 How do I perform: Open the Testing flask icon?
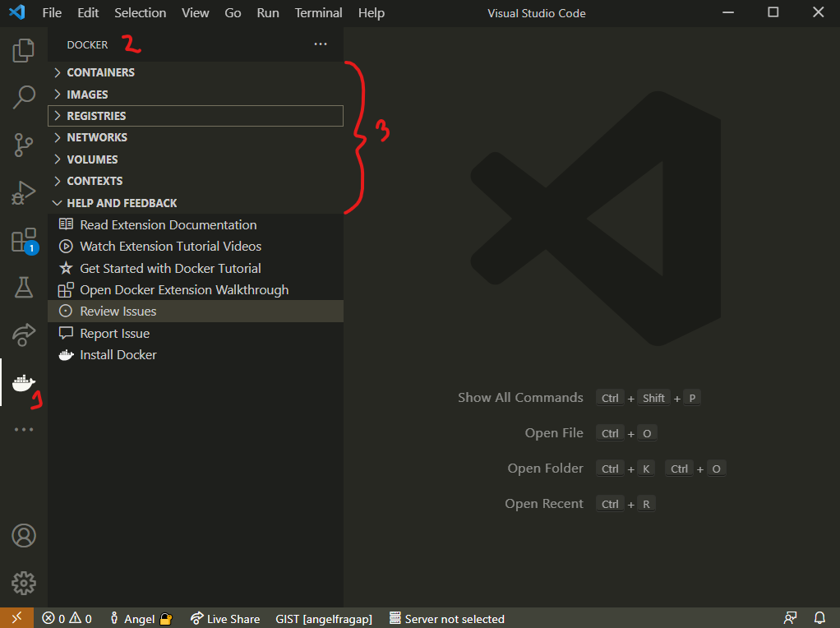(24, 288)
